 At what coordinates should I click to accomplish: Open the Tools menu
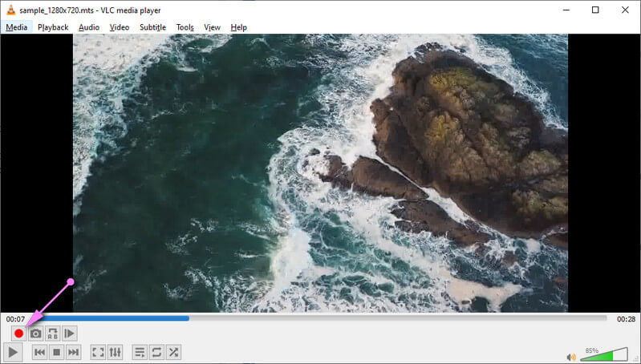[x=185, y=27]
